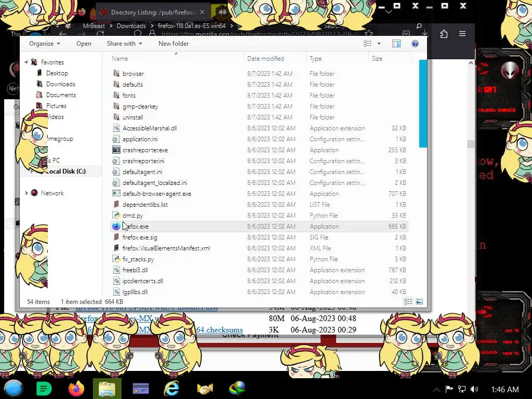This screenshot has width=532, height=399.
Task: Change view layout icon in toolbar
Action: point(367,44)
